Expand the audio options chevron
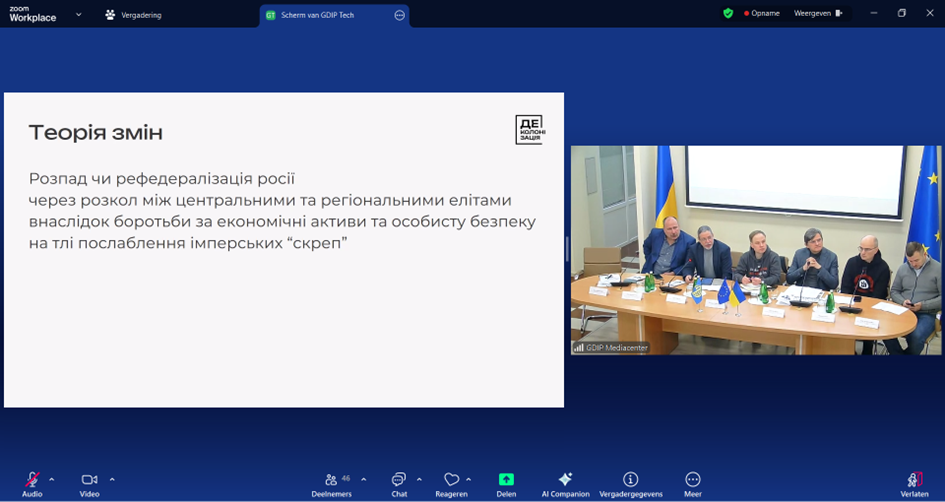The height and width of the screenshot is (502, 945). point(52,479)
